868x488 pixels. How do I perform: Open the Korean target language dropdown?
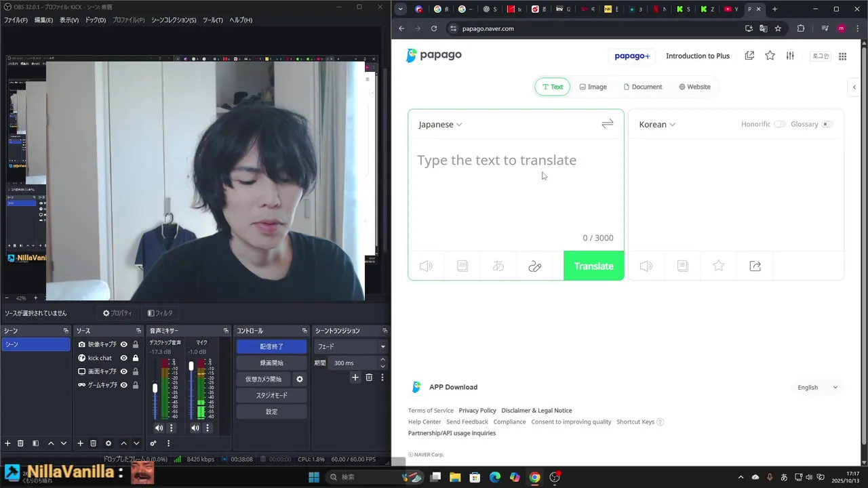click(657, 125)
